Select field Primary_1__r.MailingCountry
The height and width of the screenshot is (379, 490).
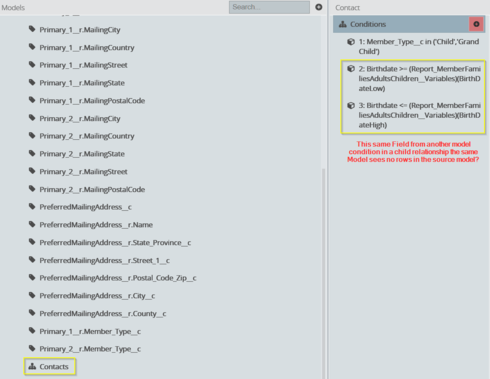tap(87, 47)
